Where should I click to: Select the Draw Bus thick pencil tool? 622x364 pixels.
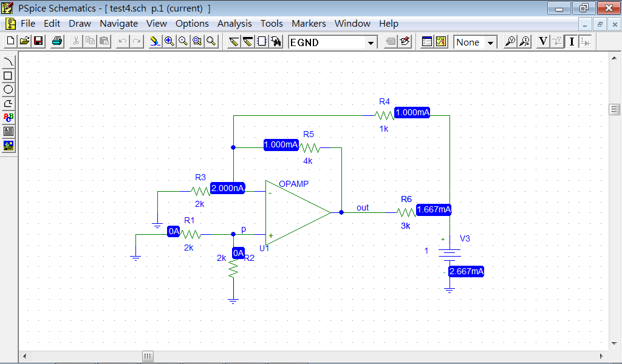coord(248,41)
